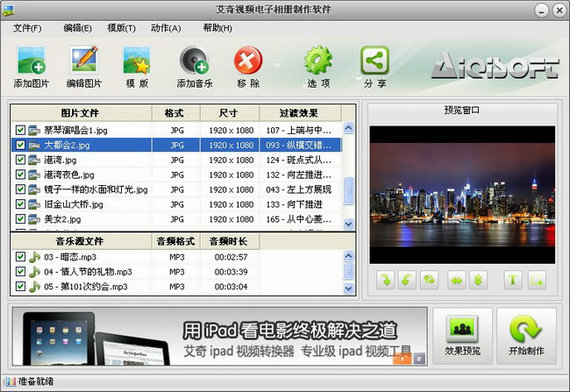Toggle the 港湾.jpg checkbox

click(20, 160)
